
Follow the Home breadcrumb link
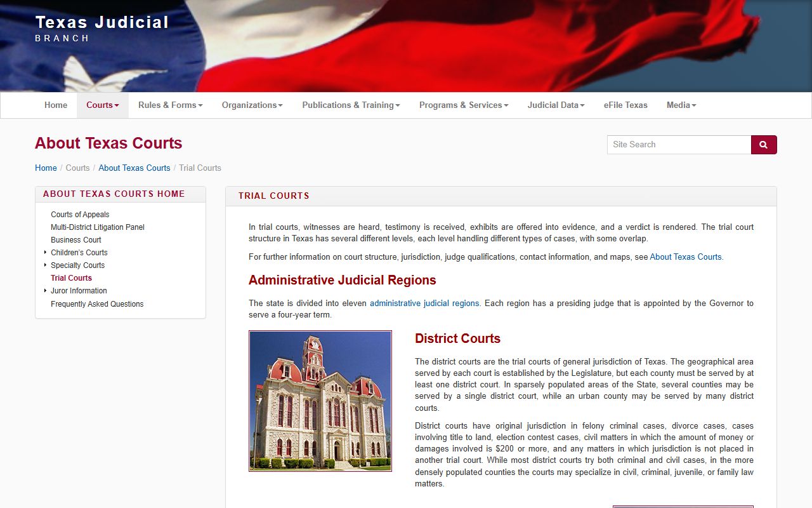[46, 168]
